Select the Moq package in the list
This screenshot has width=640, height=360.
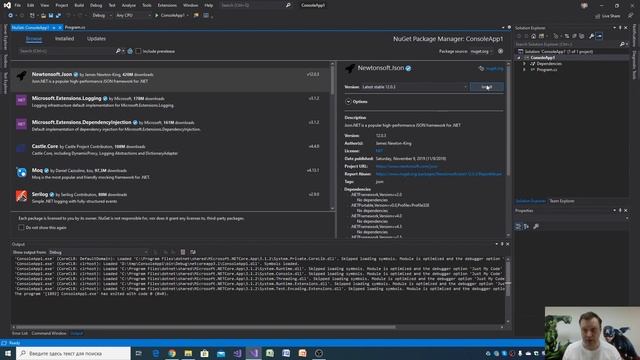point(171,174)
